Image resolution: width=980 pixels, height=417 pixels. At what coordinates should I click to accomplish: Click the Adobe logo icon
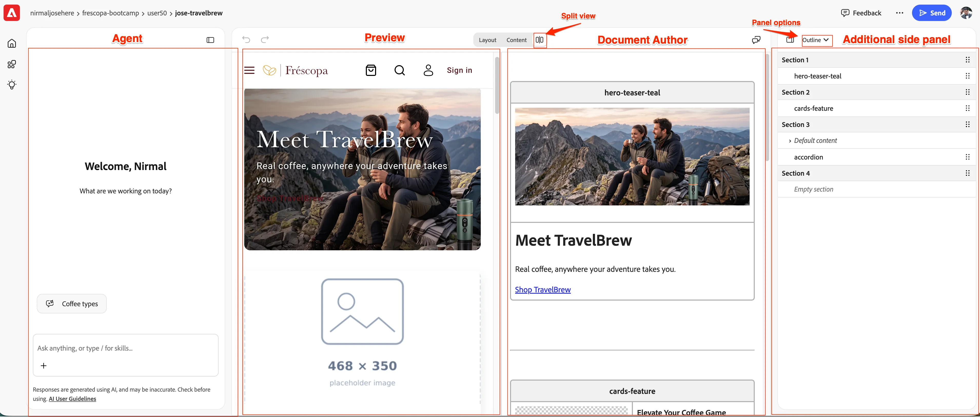tap(12, 13)
